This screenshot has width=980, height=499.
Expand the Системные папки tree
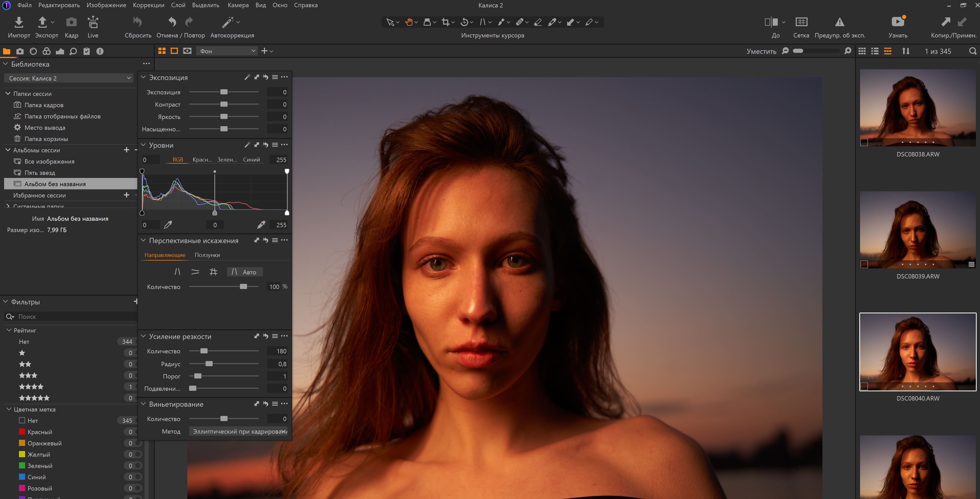(8, 206)
